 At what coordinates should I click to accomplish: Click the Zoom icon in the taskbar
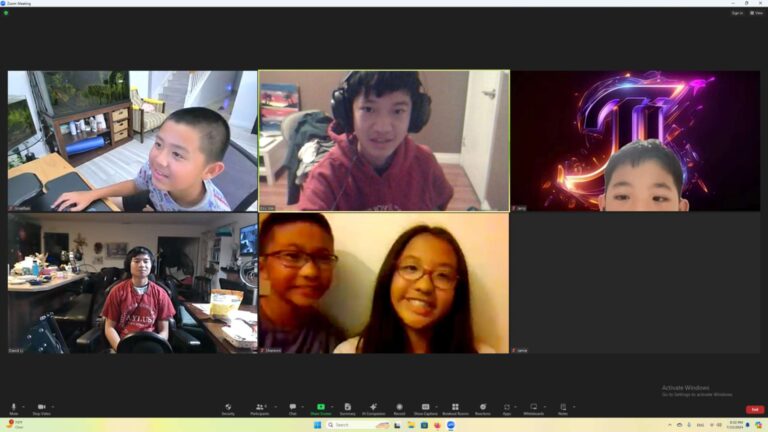point(451,425)
